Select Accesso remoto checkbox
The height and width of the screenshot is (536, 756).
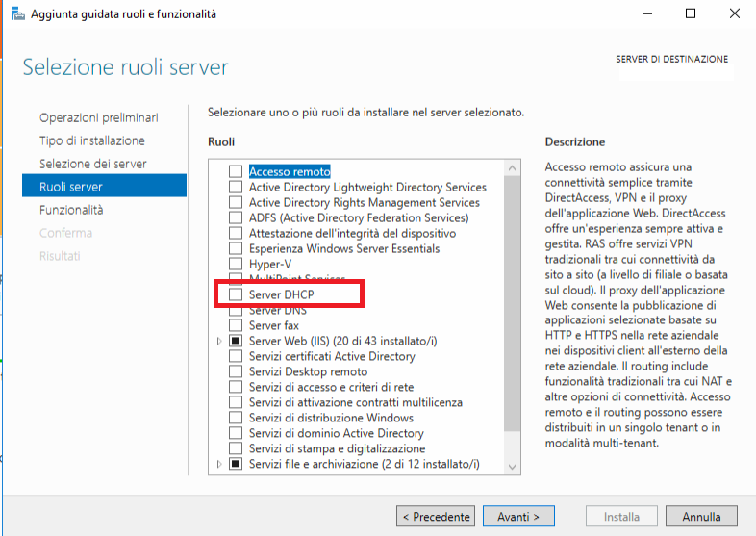point(236,171)
